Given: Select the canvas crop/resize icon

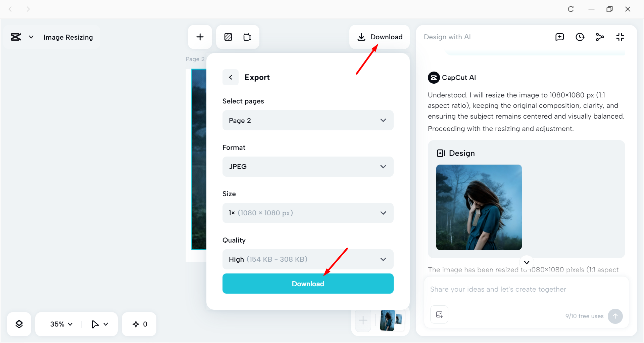Looking at the screenshot, I should tap(247, 37).
